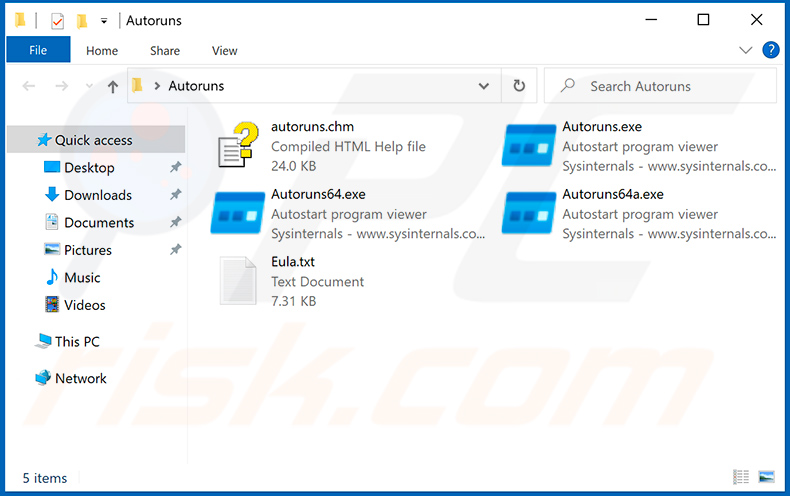790x496 pixels.
Task: Open the File menu tab
Action: [38, 50]
